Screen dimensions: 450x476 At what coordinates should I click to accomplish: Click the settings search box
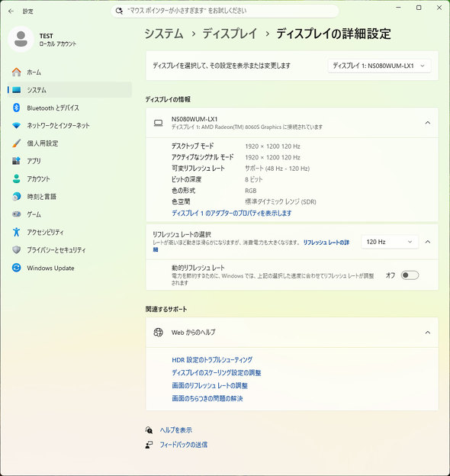pos(225,11)
